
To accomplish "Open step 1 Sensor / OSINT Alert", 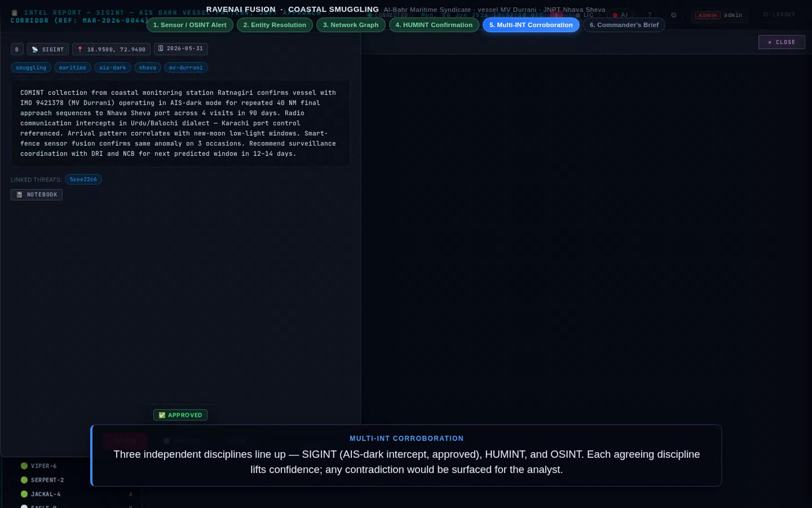I will pos(190,25).
